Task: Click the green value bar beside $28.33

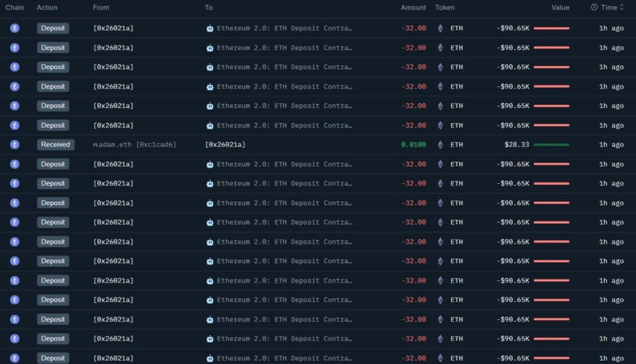Action: (552, 144)
